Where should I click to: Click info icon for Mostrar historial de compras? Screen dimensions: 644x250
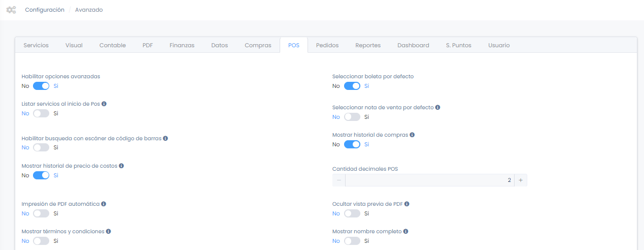coord(412,135)
